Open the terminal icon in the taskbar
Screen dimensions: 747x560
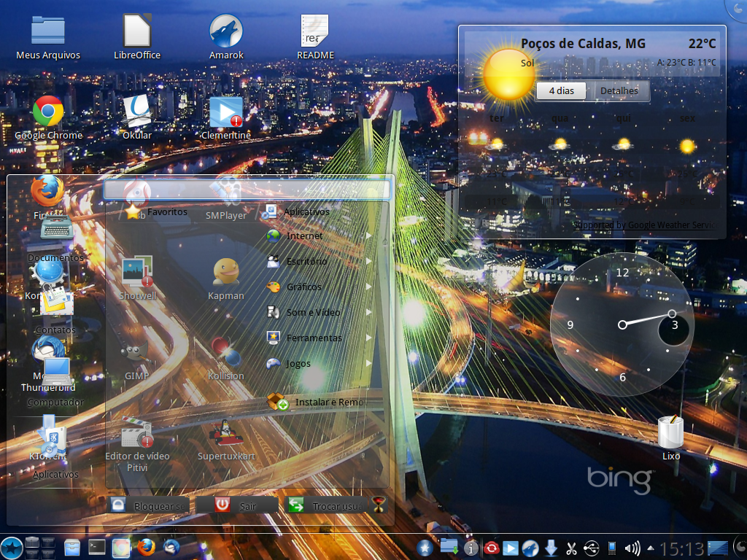coord(97,547)
